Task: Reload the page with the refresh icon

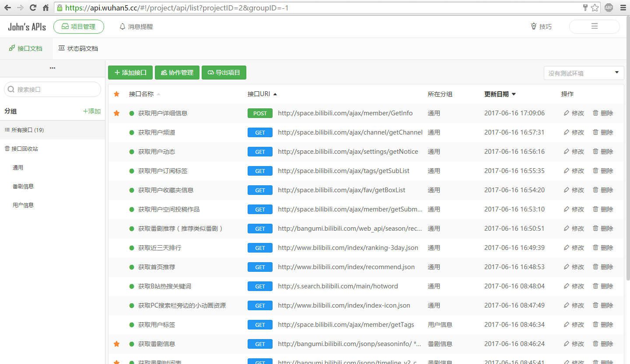Action: point(33,8)
